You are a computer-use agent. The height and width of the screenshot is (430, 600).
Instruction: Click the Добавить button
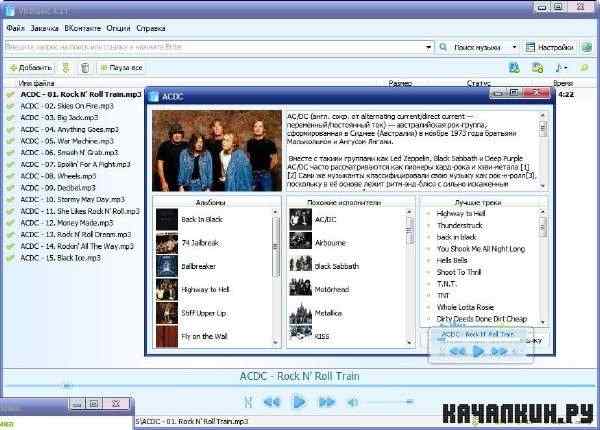[x=31, y=68]
